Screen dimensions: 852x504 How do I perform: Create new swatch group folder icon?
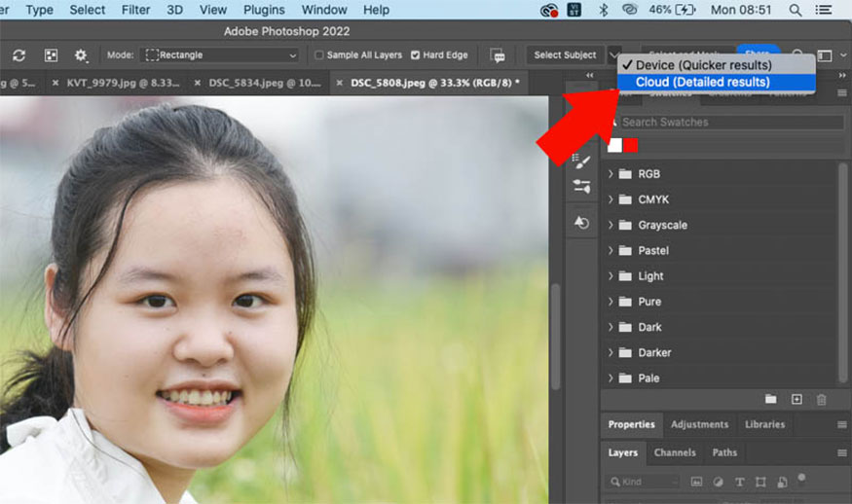(770, 399)
